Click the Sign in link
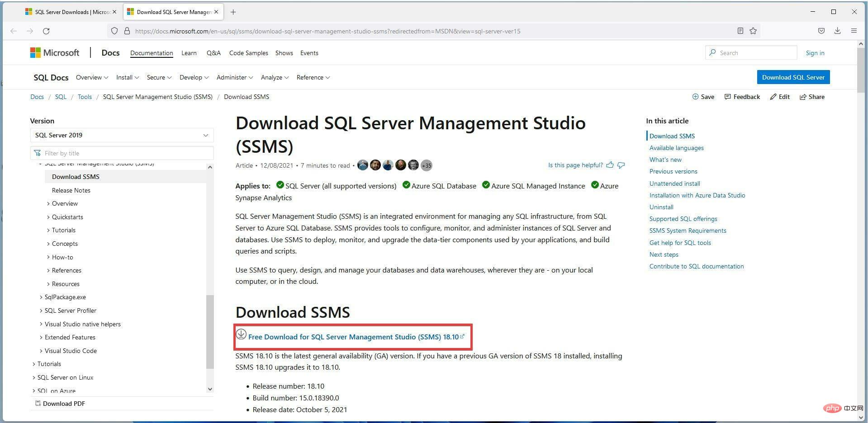 (815, 53)
